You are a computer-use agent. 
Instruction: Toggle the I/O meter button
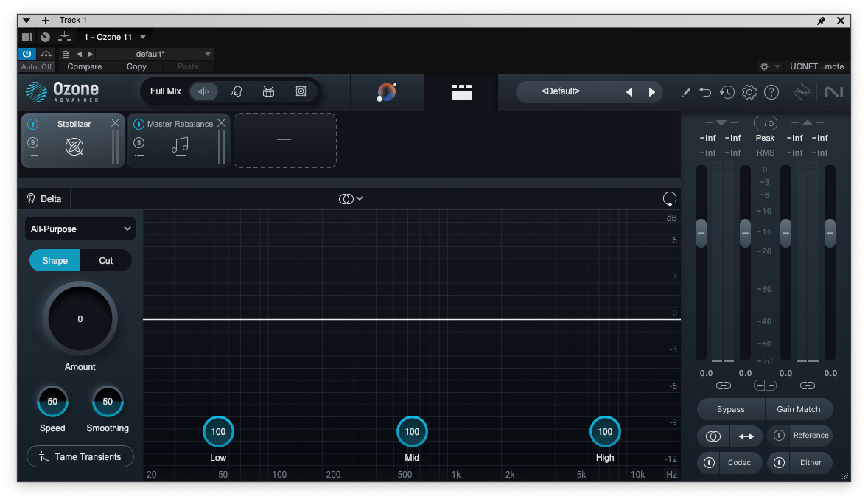pyautogui.click(x=765, y=123)
